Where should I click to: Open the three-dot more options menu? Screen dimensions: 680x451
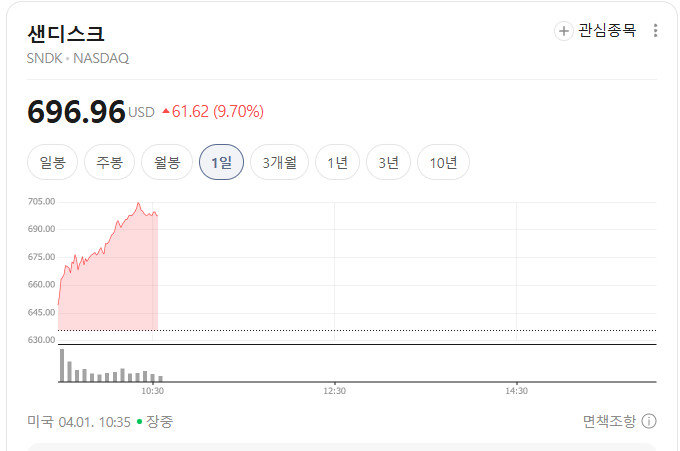click(x=655, y=31)
